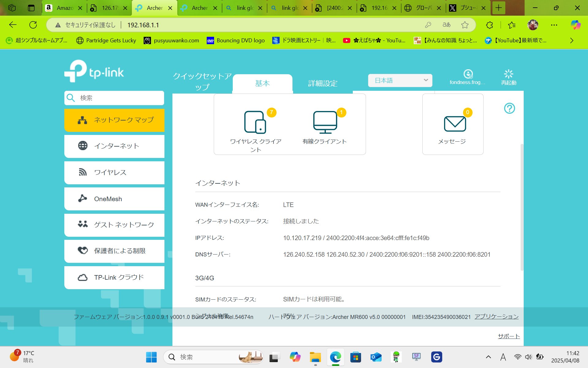
Task: Open the wired clients monitor icon
Action: click(x=325, y=122)
